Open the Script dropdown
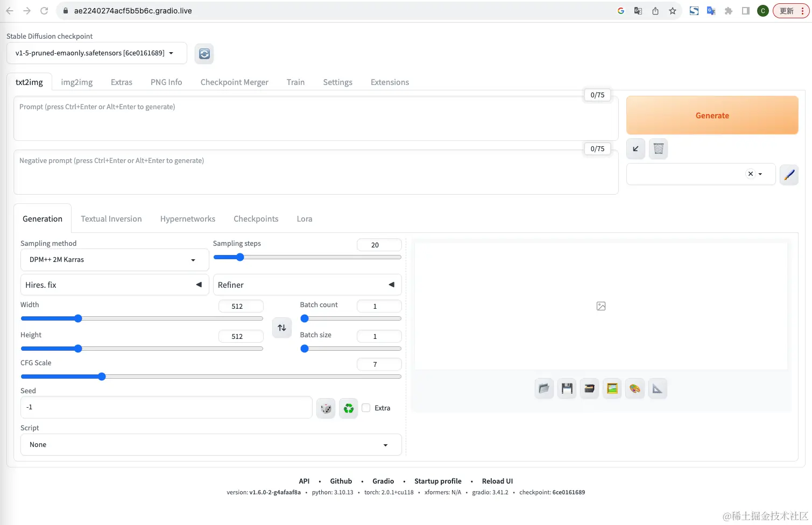Viewport: 812px width, 525px height. coord(211,445)
